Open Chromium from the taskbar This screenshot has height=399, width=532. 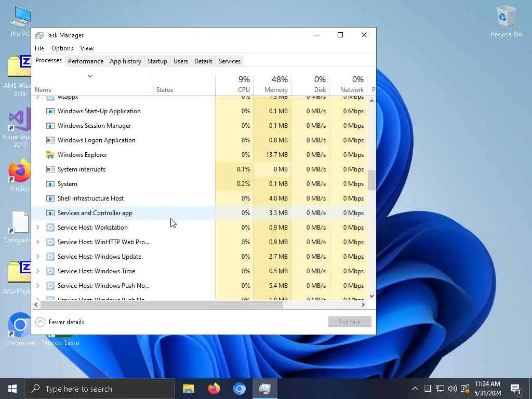tap(239, 389)
